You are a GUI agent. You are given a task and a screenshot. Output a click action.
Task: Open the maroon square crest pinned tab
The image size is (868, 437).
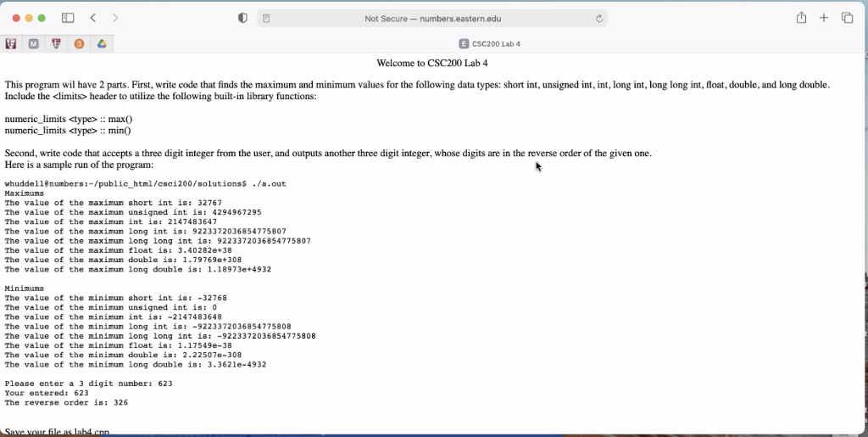pos(10,44)
